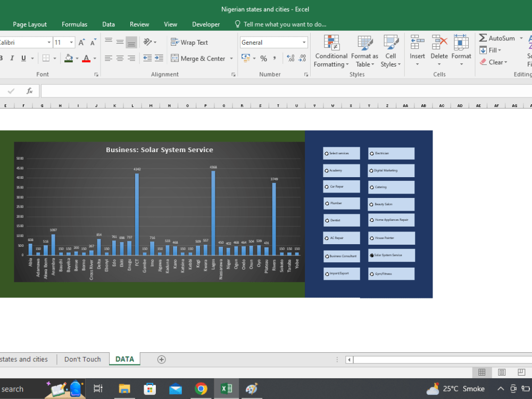Decrease decimal places
Viewport: 532px width, 399px height.
(x=302, y=59)
